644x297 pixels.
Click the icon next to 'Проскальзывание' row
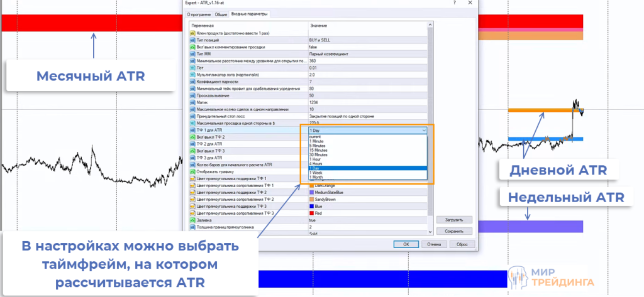(x=192, y=95)
